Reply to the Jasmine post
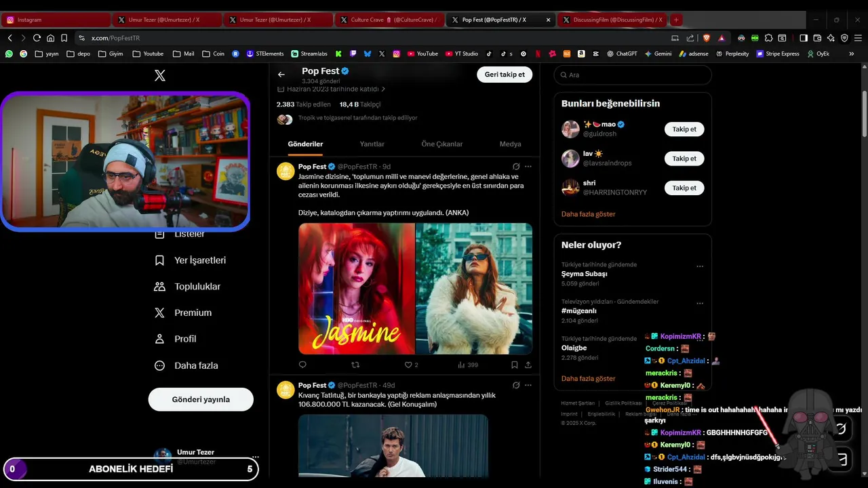868x488 pixels. (302, 365)
